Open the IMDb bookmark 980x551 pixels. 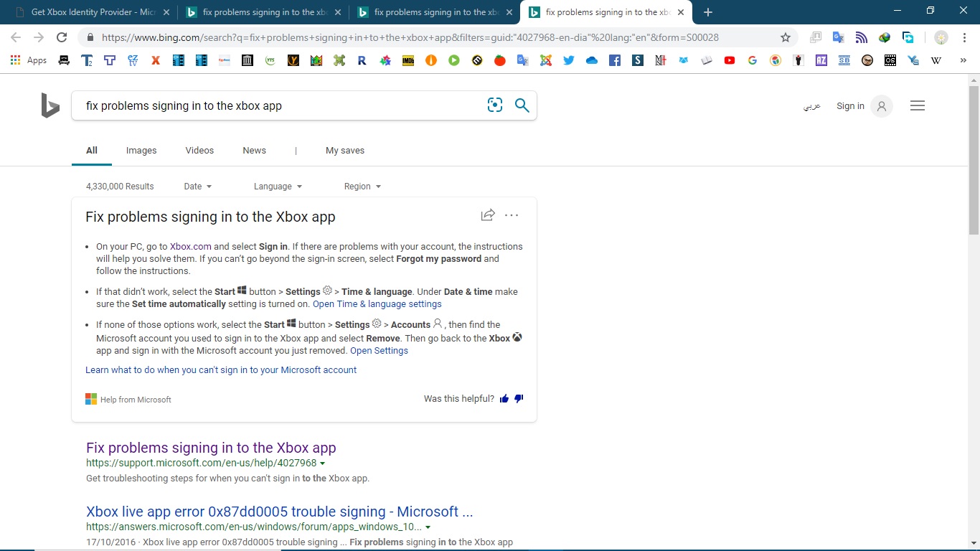(408, 61)
